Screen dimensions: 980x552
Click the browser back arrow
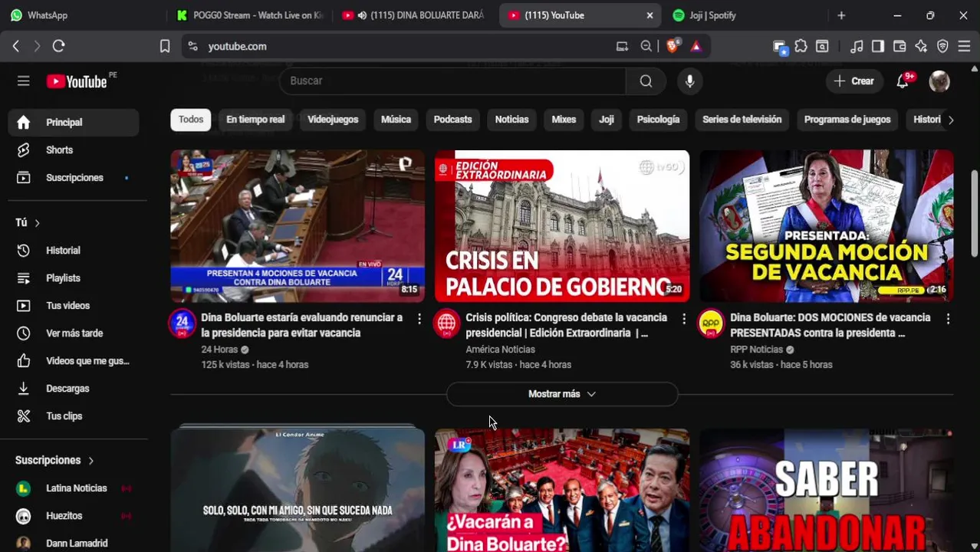(16, 46)
